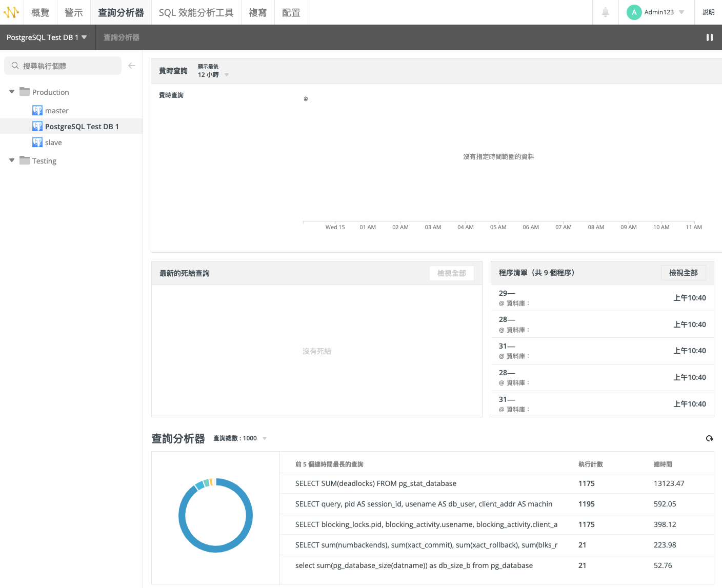The height and width of the screenshot is (588, 722).
Task: Open the notifications bell
Action: click(605, 12)
